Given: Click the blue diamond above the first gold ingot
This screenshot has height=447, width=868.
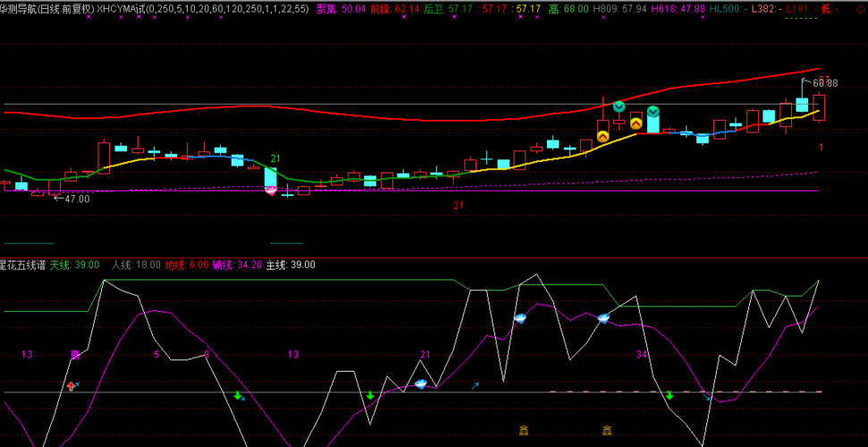Looking at the screenshot, I should [x=520, y=318].
